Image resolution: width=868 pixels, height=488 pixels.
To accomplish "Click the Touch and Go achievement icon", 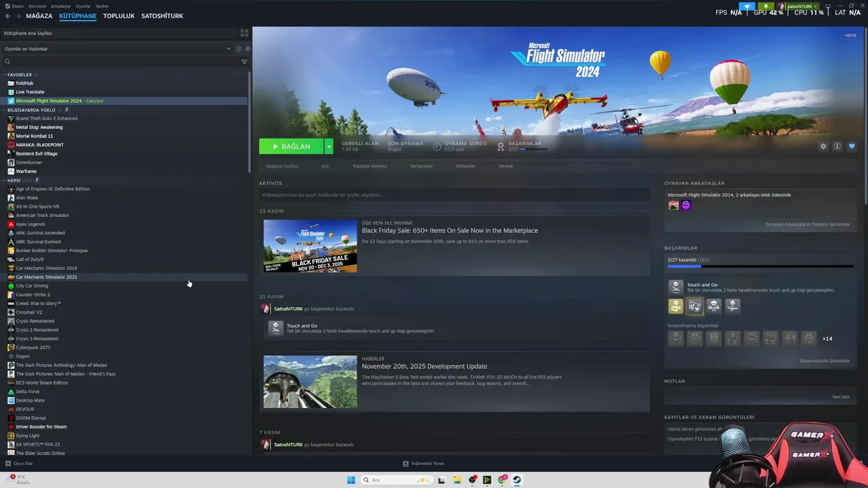I will pyautogui.click(x=675, y=287).
